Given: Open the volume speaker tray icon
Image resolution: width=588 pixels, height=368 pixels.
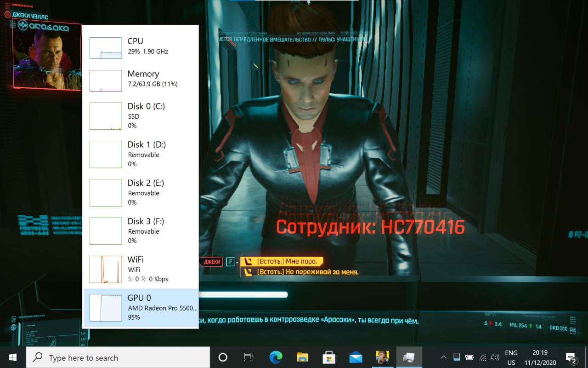Looking at the screenshot, I should 495,357.
